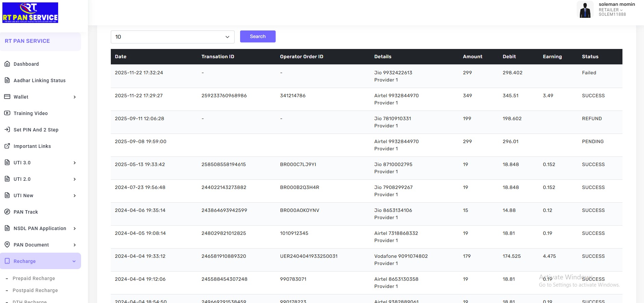Viewport: 644px width, 303px height.
Task: Select the UTI New menu item
Action: click(x=23, y=195)
